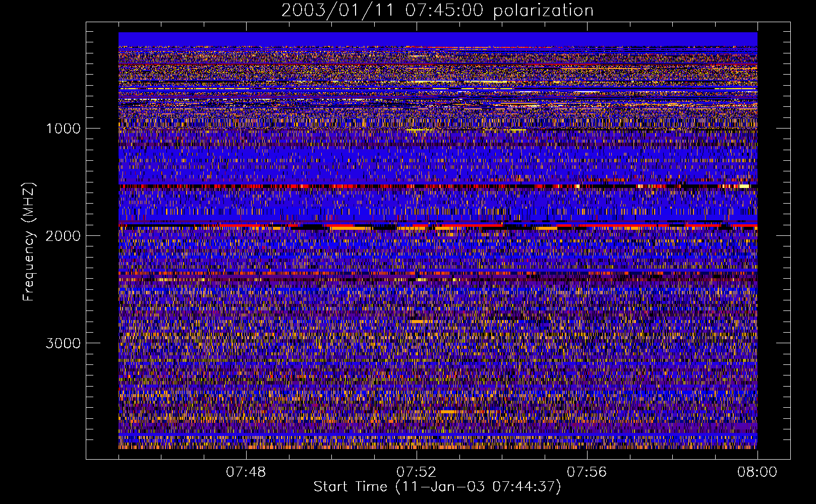Click the 'Frequency (MHZ)' axis label

(x=29, y=242)
